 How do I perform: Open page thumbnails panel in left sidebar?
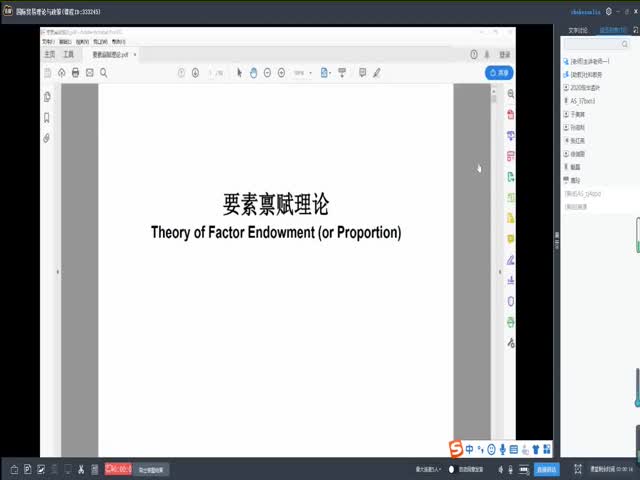pos(47,97)
